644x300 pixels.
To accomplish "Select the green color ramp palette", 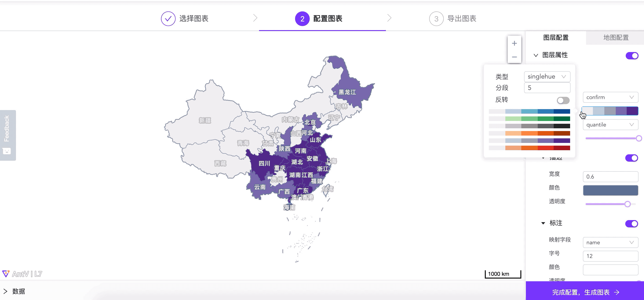I will click(529, 118).
